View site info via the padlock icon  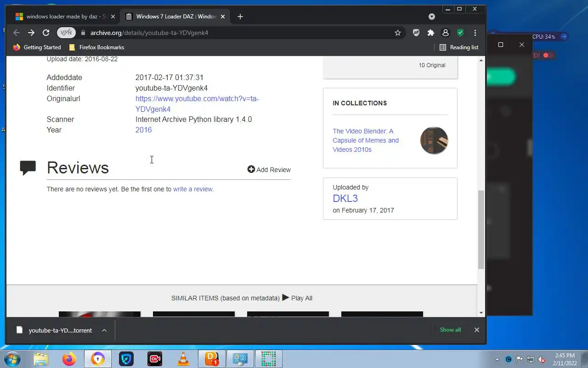83,33
